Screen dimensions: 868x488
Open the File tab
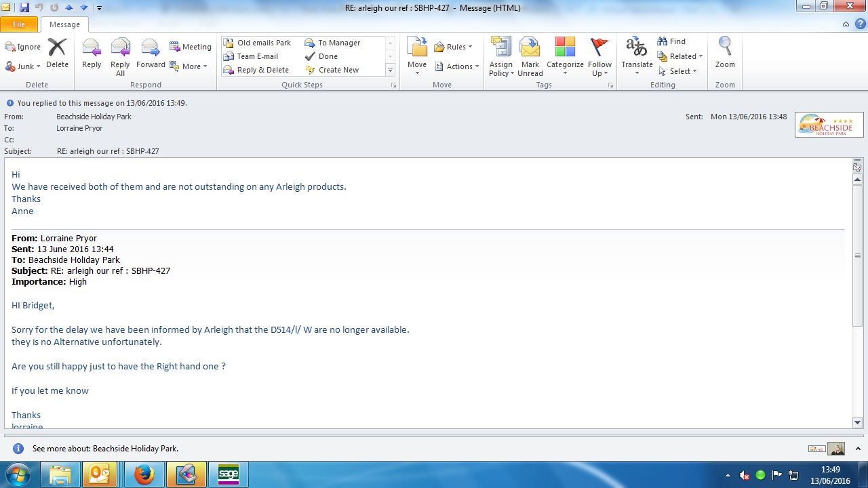19,24
